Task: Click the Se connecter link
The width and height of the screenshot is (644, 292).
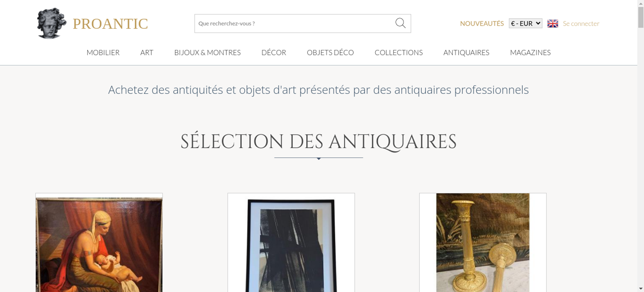Action: [581, 23]
